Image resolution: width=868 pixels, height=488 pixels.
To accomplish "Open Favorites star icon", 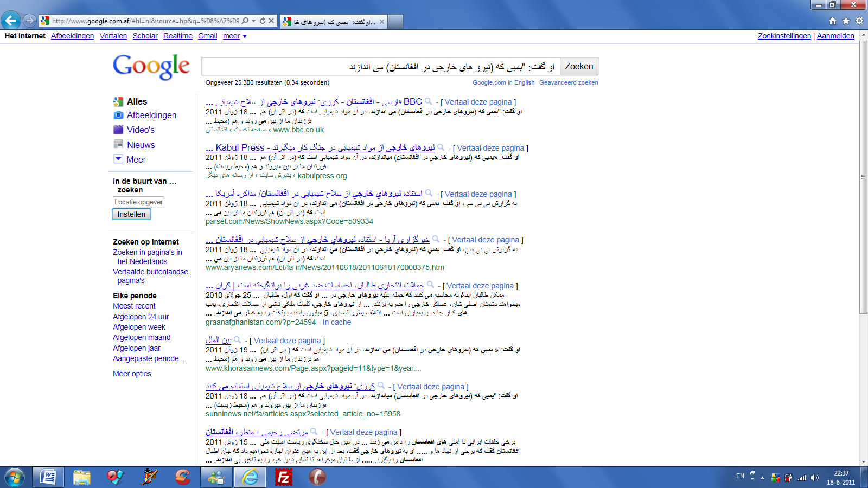I will [846, 21].
